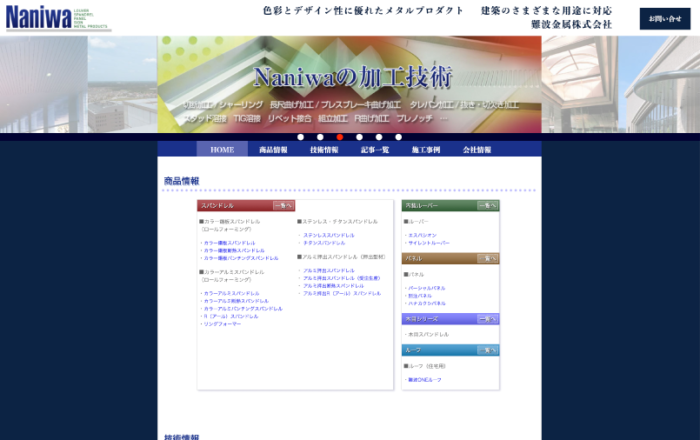Go to the 会社情報 navigation tab
The width and height of the screenshot is (700, 440).
pyautogui.click(x=477, y=149)
